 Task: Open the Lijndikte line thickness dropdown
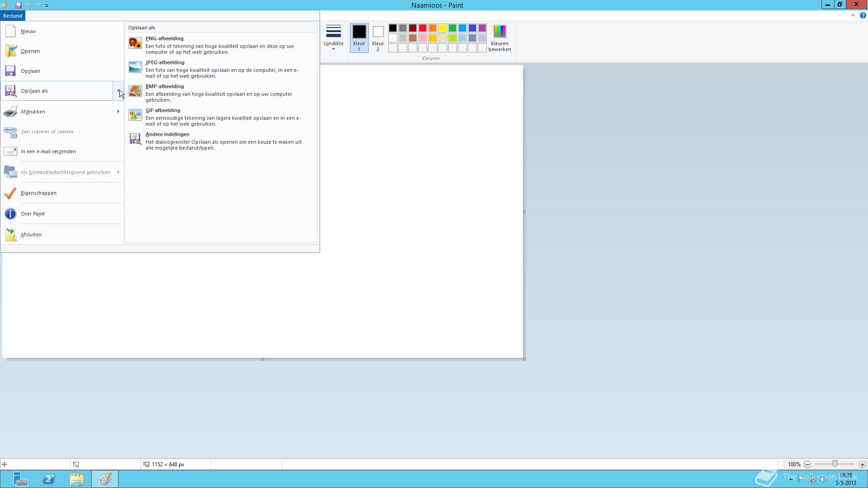coord(334,38)
